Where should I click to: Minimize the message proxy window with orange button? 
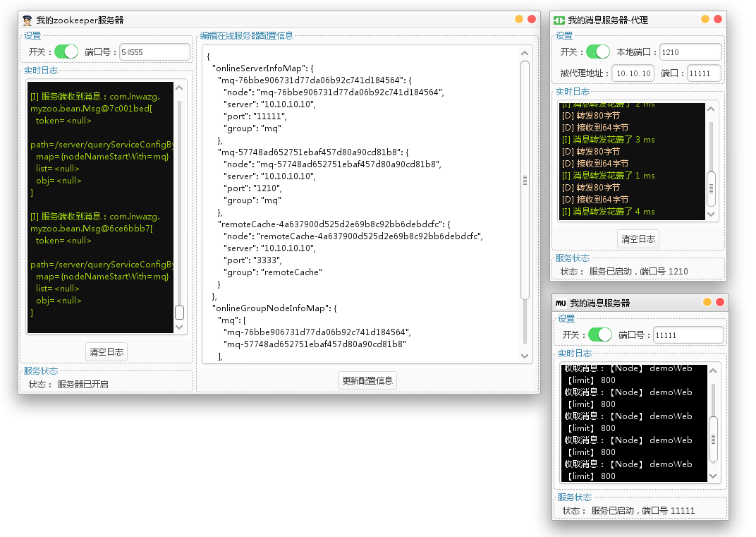click(705, 19)
